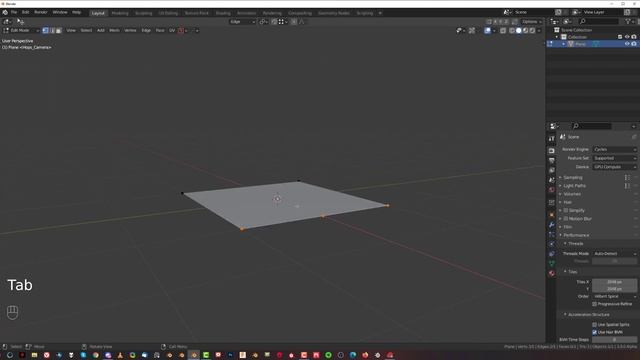Open the Material properties tab icon

[551, 273]
